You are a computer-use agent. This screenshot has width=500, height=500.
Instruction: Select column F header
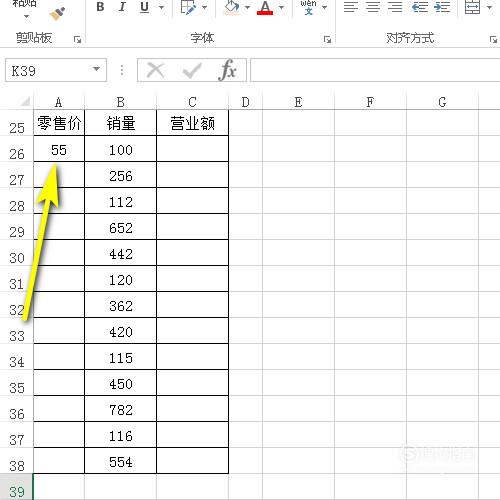(370, 102)
